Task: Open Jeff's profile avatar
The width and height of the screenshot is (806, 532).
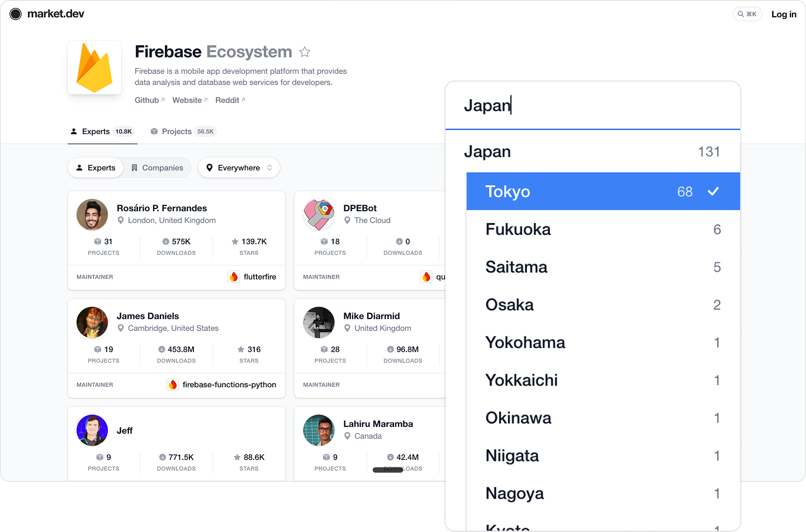Action: click(92, 430)
